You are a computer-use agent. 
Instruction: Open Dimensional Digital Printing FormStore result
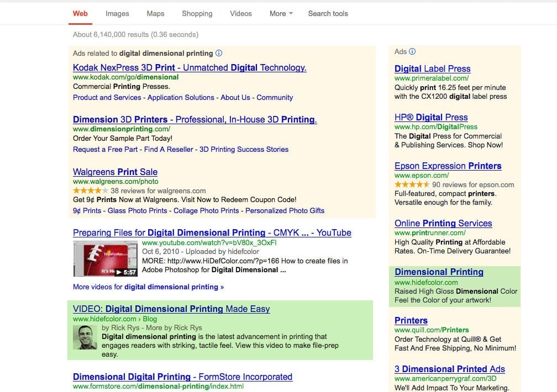coord(182,377)
